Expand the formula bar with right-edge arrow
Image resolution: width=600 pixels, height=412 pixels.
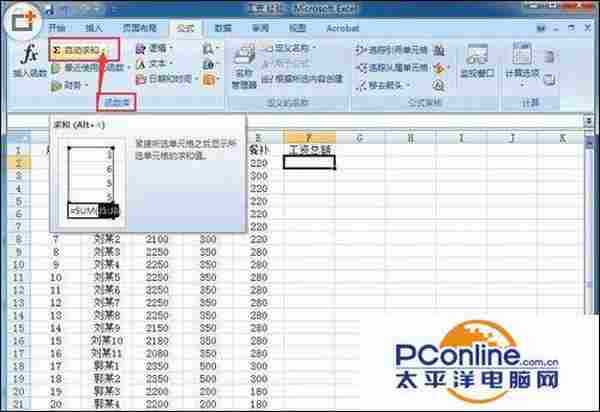589,122
